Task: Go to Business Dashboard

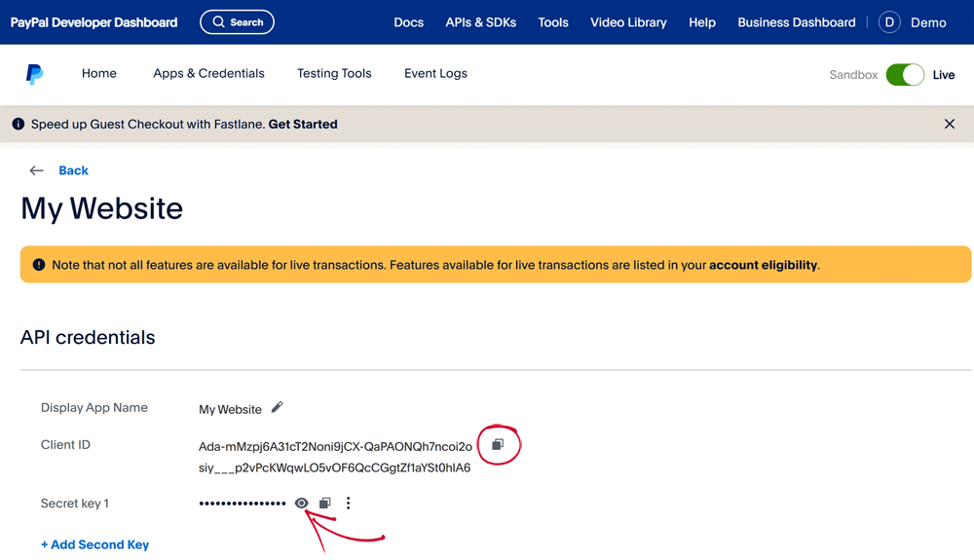Action: pos(796,22)
